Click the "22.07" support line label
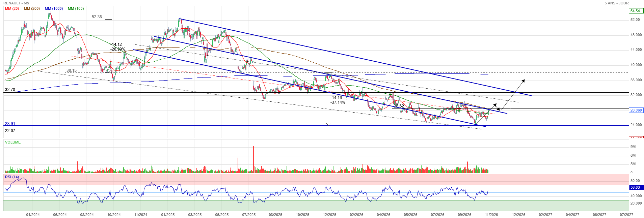644x218 pixels. [10, 131]
